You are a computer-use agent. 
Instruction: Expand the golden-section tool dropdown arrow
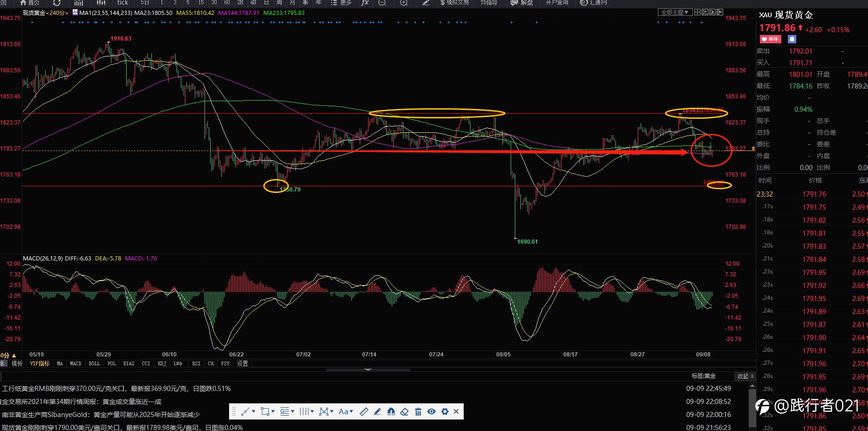point(293,411)
